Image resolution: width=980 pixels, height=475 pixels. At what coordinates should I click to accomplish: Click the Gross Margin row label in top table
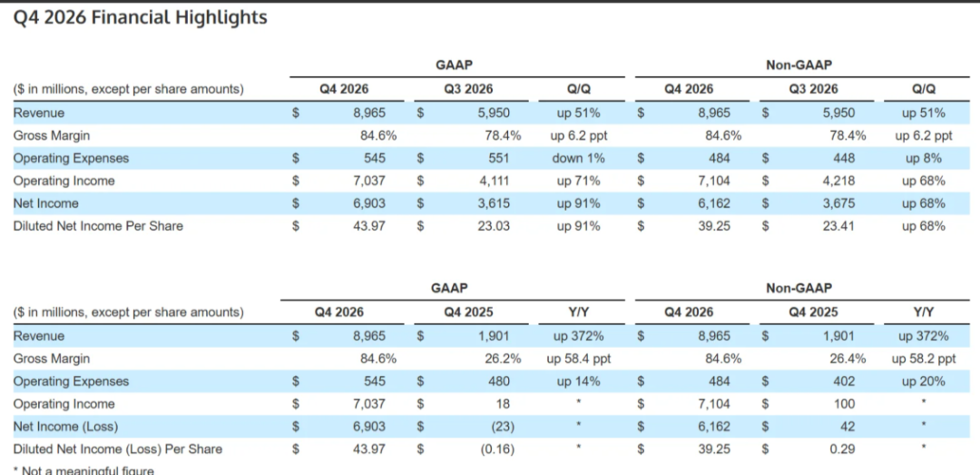coord(51,136)
